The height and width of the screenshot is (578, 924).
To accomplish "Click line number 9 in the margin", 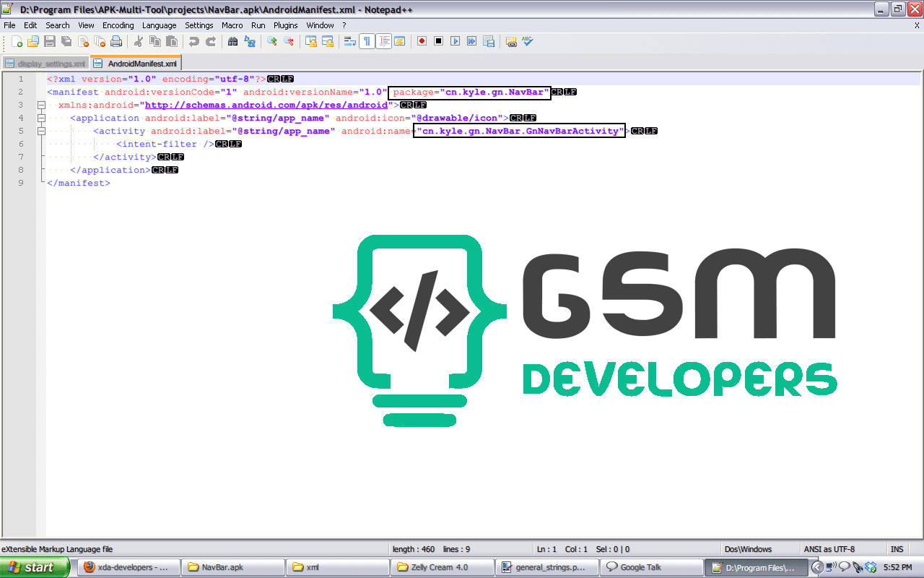I will (x=21, y=183).
